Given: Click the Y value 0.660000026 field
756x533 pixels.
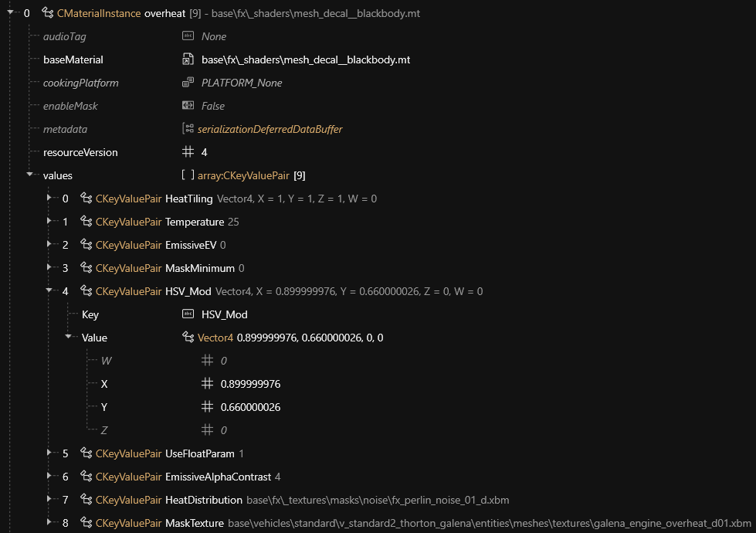Looking at the screenshot, I should 250,407.
